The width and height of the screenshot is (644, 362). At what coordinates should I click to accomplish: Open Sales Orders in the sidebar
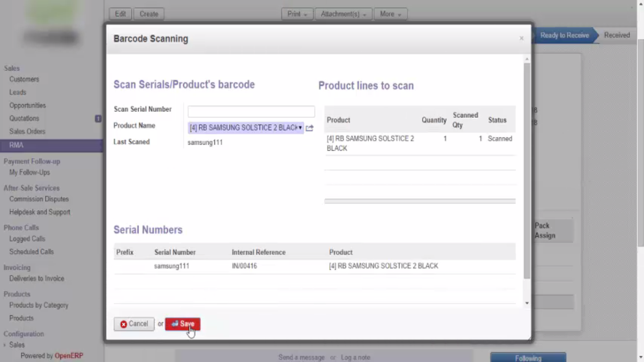pos(27,132)
